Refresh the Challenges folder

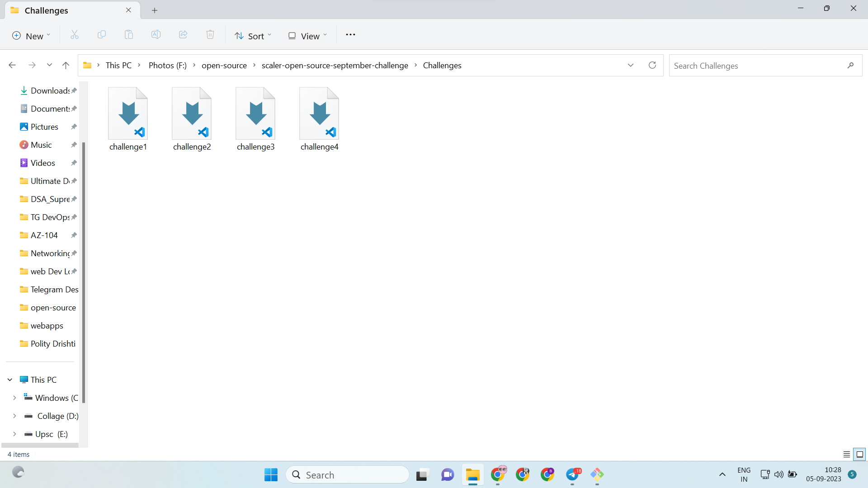[652, 65]
